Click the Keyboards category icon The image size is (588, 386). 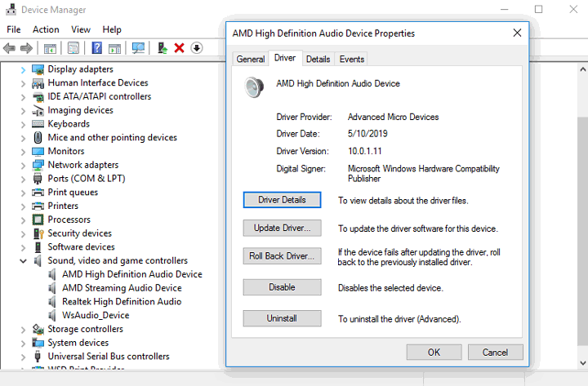click(38, 124)
